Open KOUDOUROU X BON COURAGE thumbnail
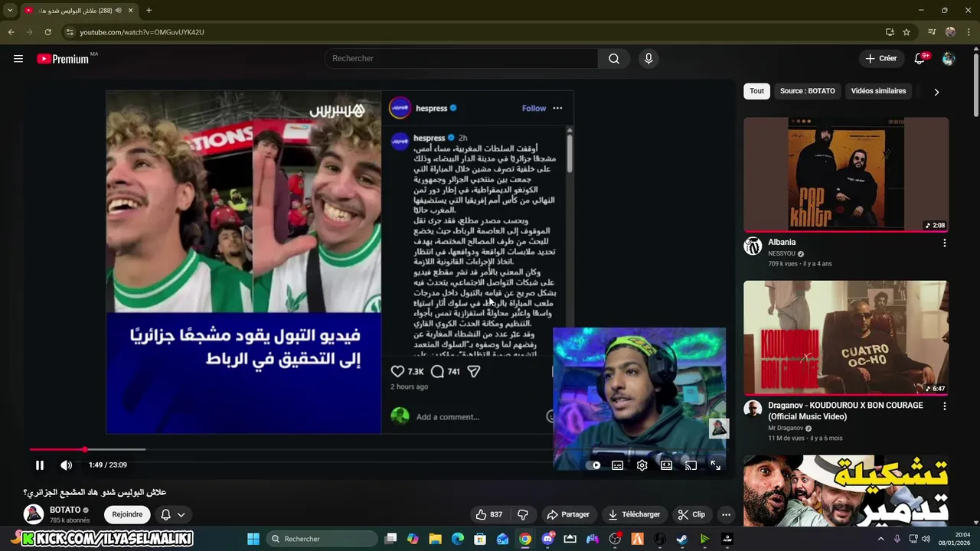The width and height of the screenshot is (980, 551). [x=846, y=337]
